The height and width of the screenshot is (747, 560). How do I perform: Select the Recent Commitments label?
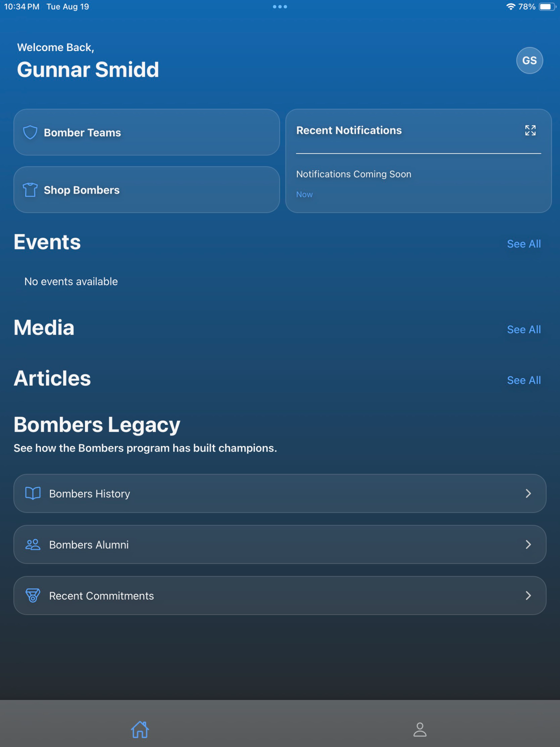point(101,596)
